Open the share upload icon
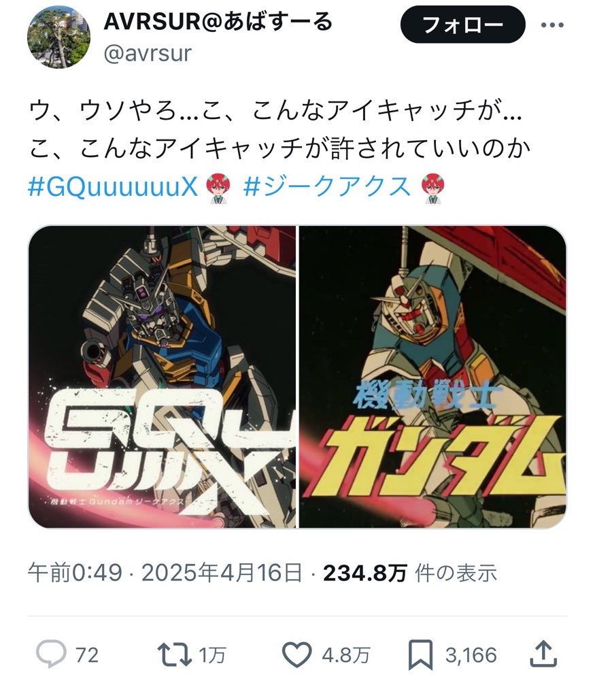This screenshot has width=595, height=700. click(543, 654)
